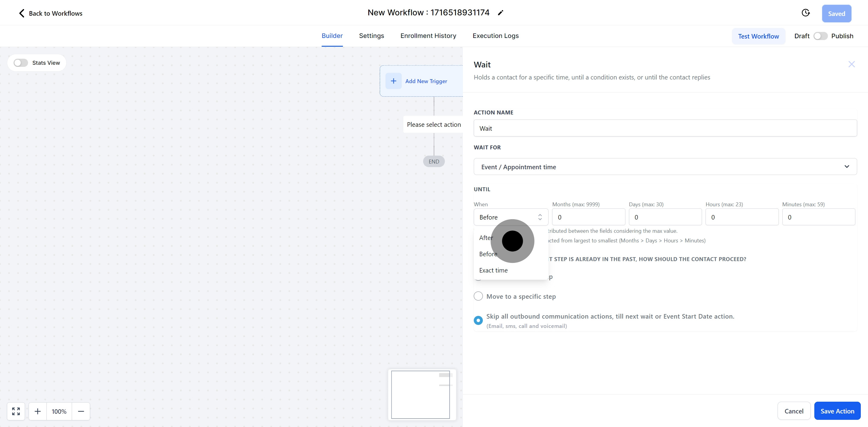Image resolution: width=868 pixels, height=427 pixels.
Task: Select the Move to a specific step radio
Action: click(478, 296)
